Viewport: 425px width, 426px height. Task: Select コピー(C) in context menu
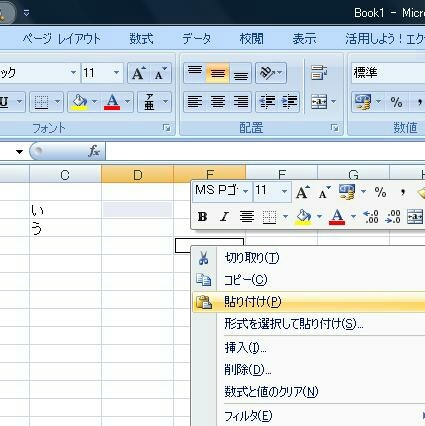[x=309, y=280]
